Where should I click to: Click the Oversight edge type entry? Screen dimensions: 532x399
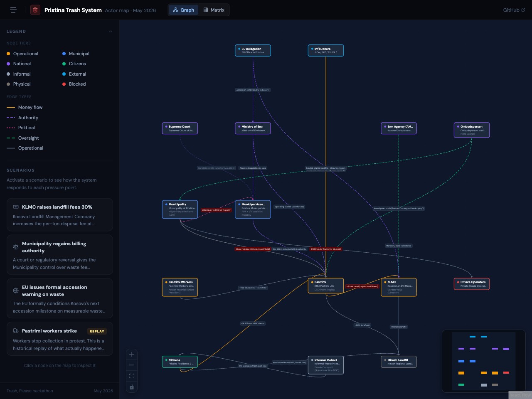[23, 138]
